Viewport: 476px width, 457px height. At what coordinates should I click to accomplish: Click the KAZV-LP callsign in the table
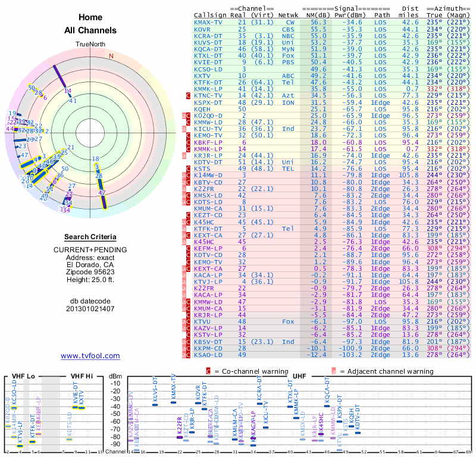coord(208,328)
